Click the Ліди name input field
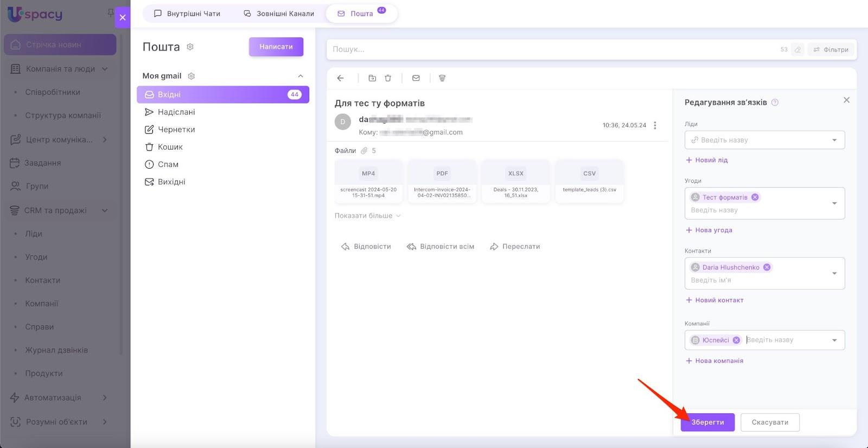The width and height of the screenshot is (868, 448). [x=765, y=140]
